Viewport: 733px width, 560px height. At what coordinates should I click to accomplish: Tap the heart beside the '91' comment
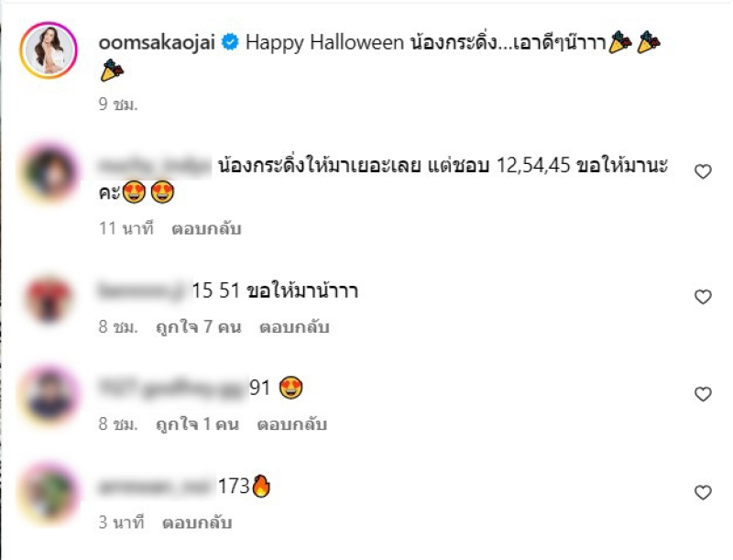pyautogui.click(x=703, y=394)
